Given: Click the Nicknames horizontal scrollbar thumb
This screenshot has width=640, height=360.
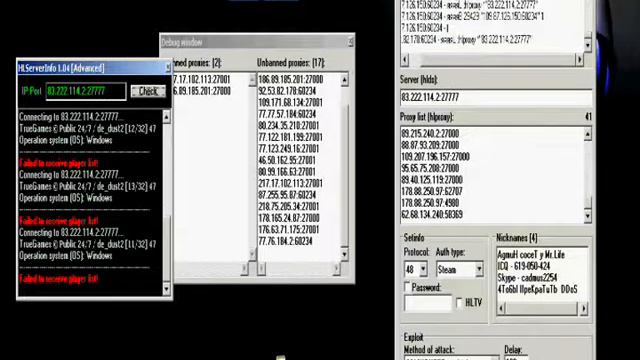Looking at the screenshot, I should click(541, 309).
